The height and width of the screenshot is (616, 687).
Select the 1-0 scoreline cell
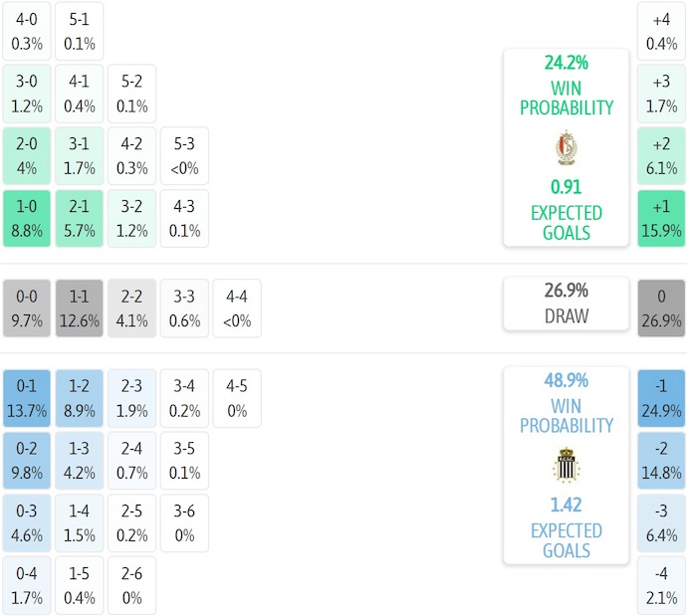tap(26, 219)
